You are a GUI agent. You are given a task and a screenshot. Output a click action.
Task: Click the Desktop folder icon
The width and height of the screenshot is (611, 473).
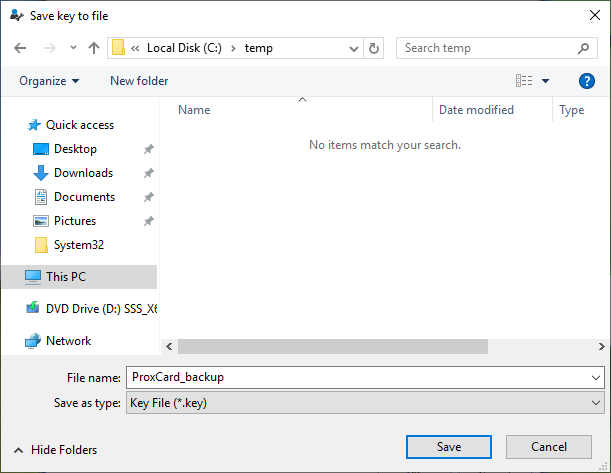(41, 149)
